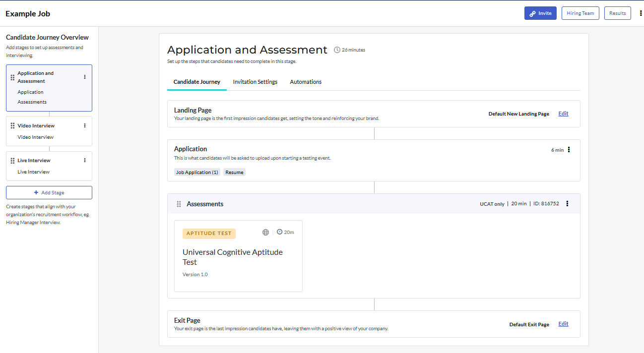This screenshot has width=644, height=353.
Task: Click the Landing Page section heading
Action: pyautogui.click(x=193, y=110)
